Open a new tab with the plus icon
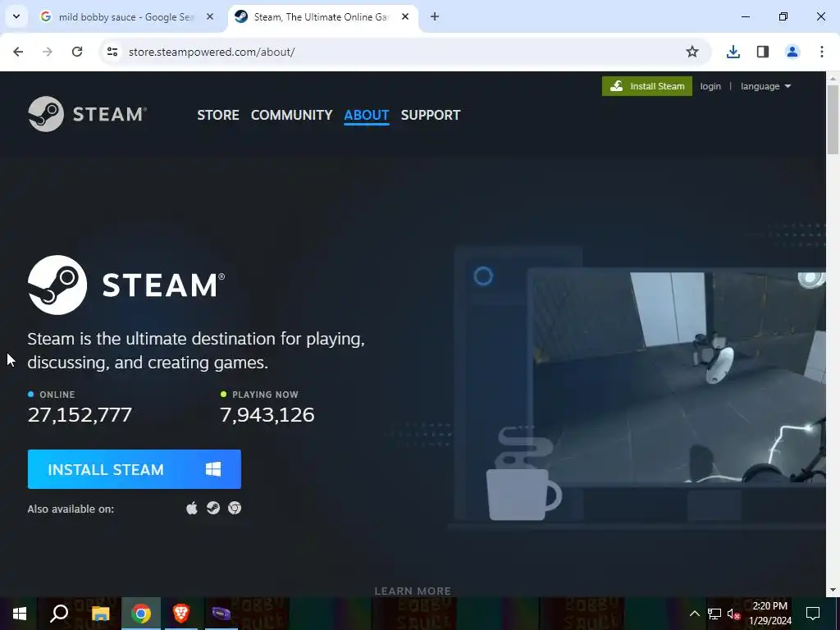 (x=435, y=16)
